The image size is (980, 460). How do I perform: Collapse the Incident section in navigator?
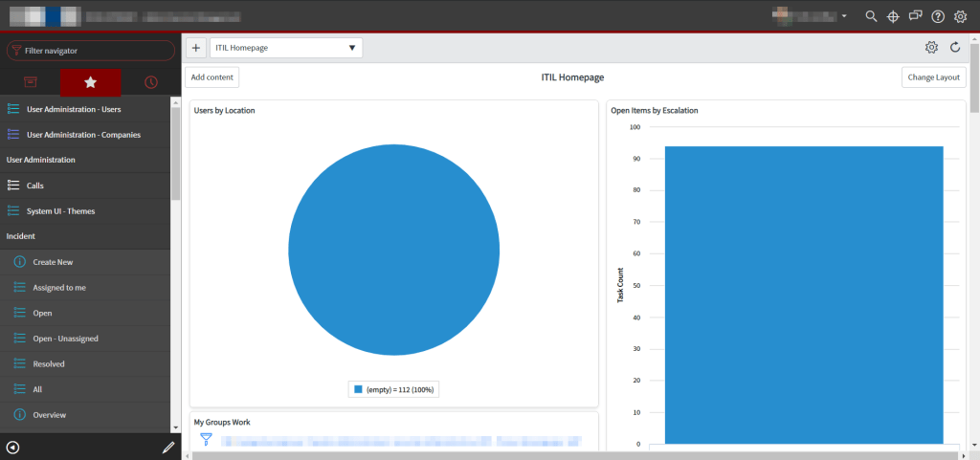(21, 235)
